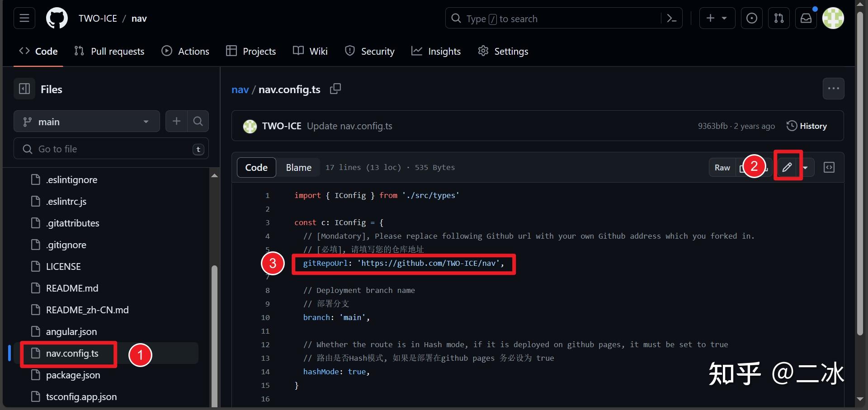
Task: Open the notifications inbox icon
Action: pos(806,18)
